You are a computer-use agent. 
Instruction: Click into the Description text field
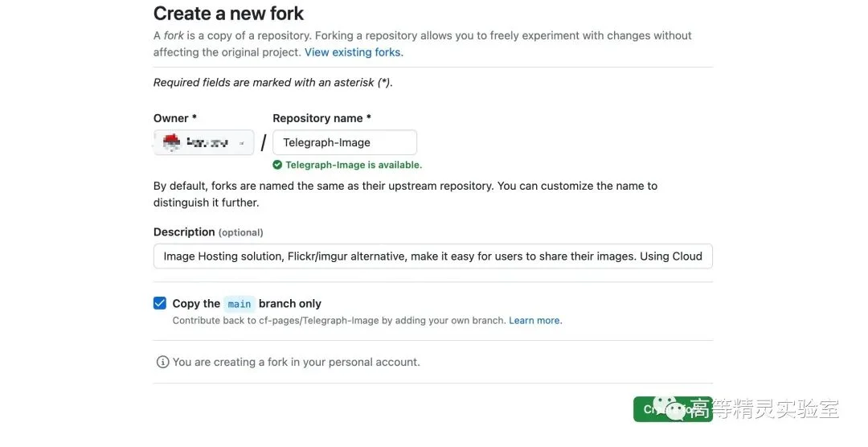[x=433, y=256]
